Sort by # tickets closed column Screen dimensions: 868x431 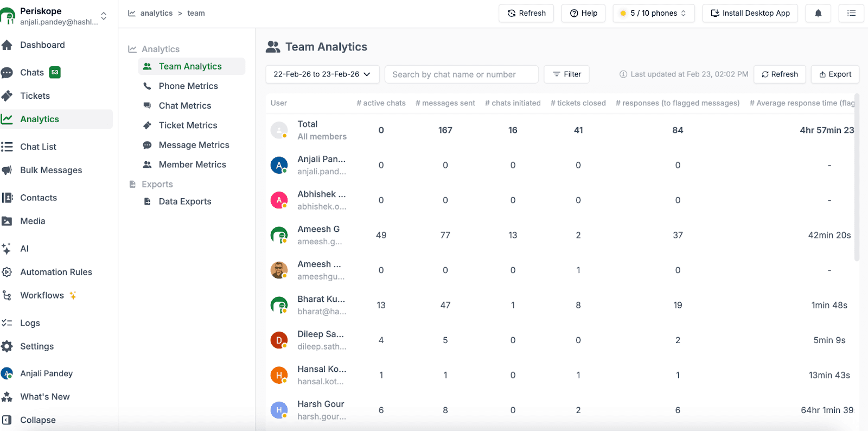click(578, 103)
